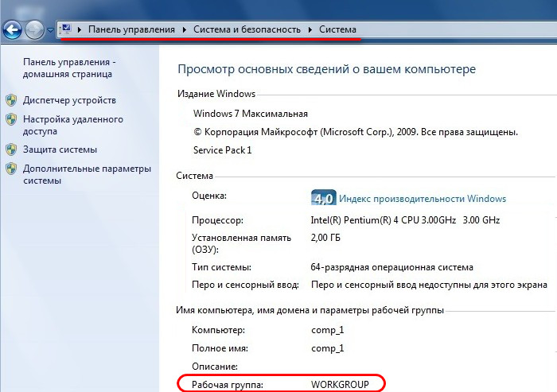Open the recent pages dropdown arrow

click(x=50, y=30)
